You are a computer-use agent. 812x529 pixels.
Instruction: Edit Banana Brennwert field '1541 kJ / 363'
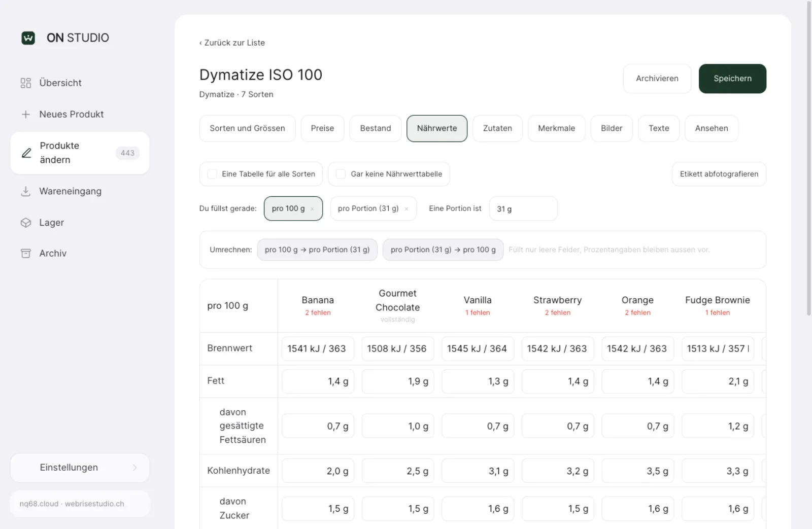(x=318, y=348)
